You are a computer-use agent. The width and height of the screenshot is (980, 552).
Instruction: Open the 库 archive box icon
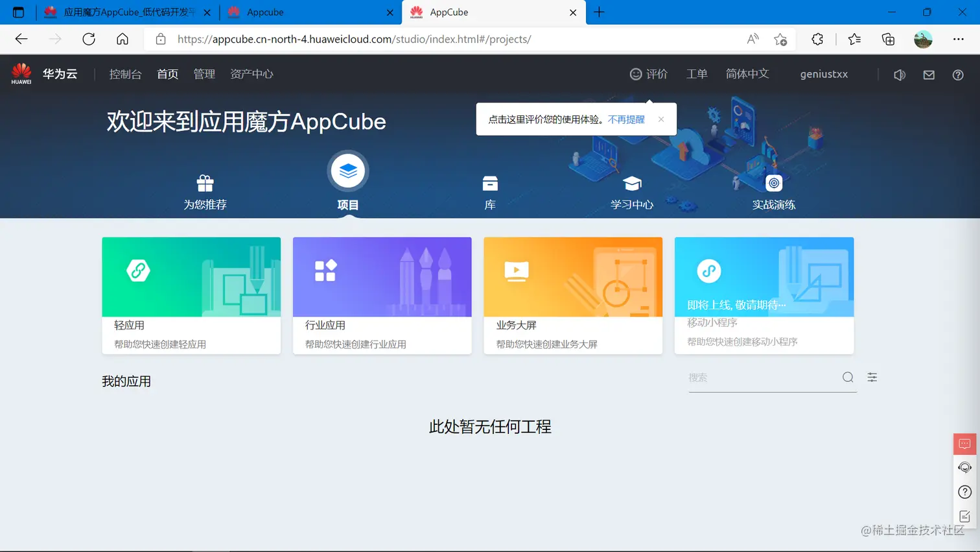click(x=490, y=184)
